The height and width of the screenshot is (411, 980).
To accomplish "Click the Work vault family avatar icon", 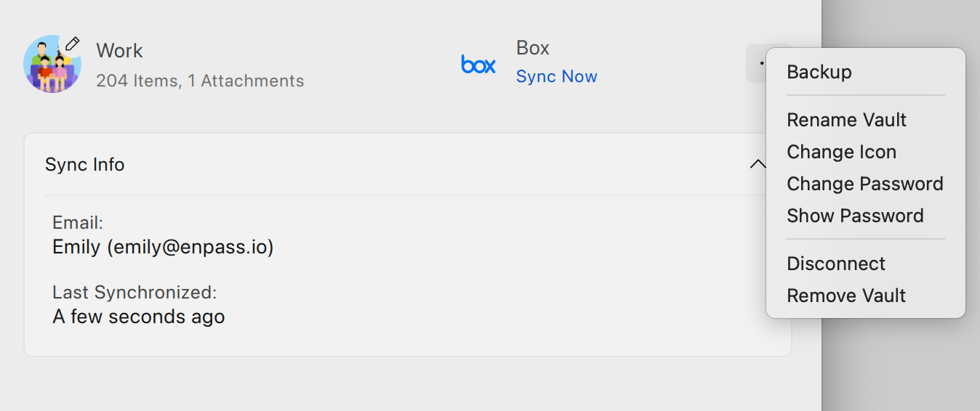I will (52, 64).
